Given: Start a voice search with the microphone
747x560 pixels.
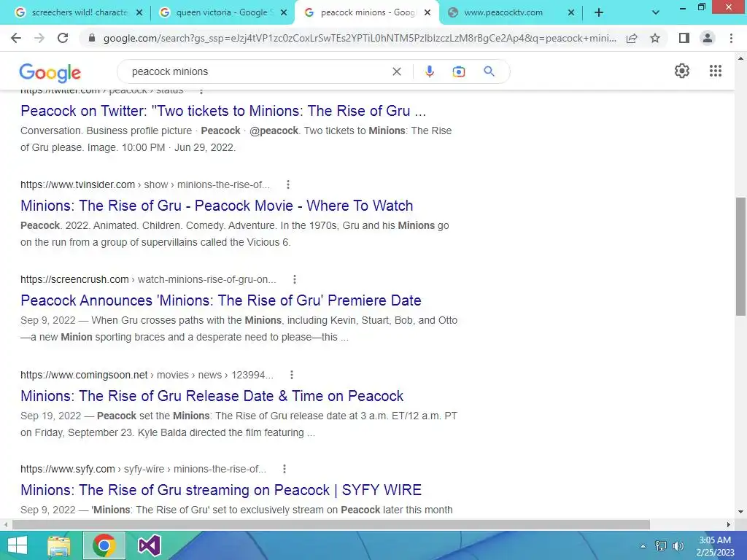Looking at the screenshot, I should 429,71.
